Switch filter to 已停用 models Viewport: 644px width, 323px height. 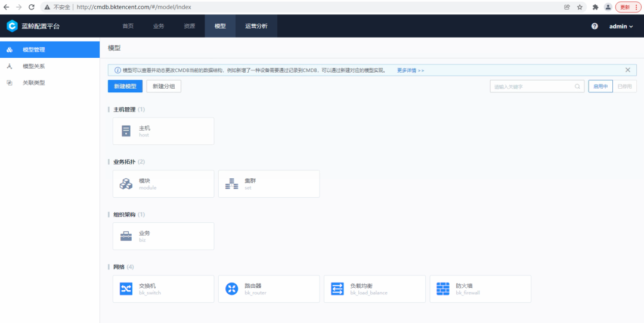point(625,86)
